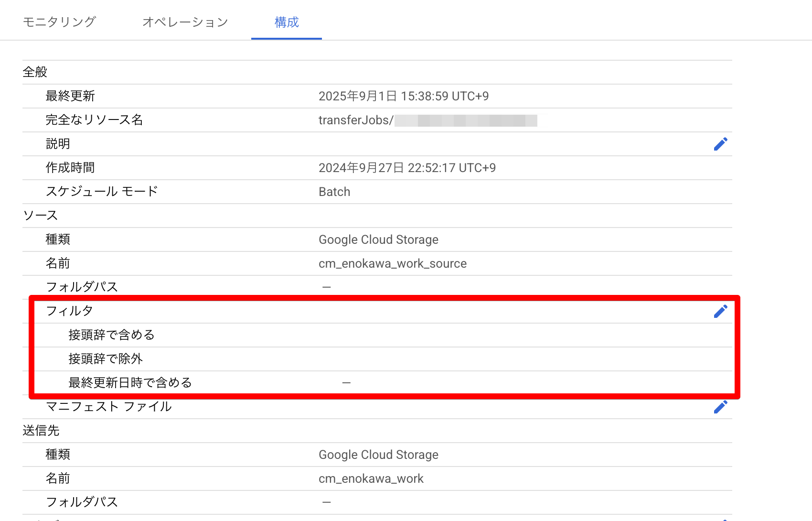812x521 pixels.
Task: Click the 最終更新 row label
Action: [70, 96]
